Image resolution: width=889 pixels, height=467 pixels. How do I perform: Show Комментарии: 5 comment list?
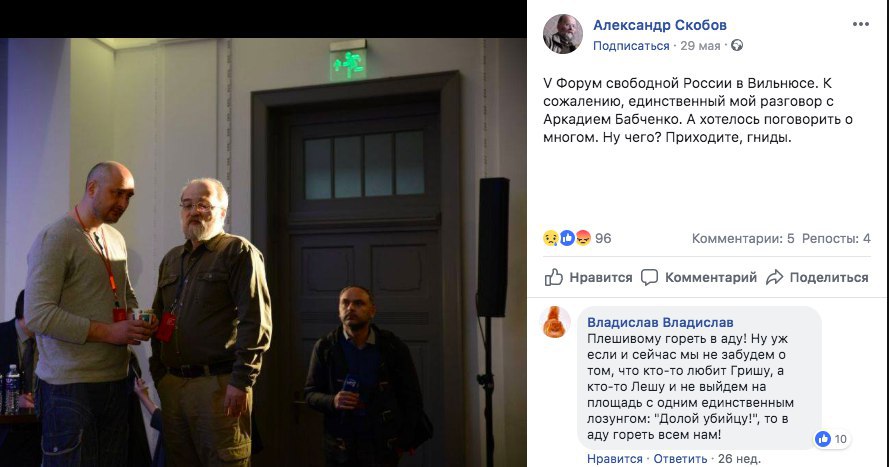tap(743, 239)
